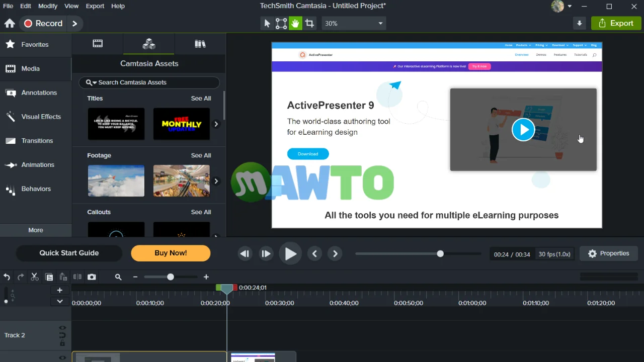Click See All next to Titles
The image size is (644, 362).
coord(201,99)
